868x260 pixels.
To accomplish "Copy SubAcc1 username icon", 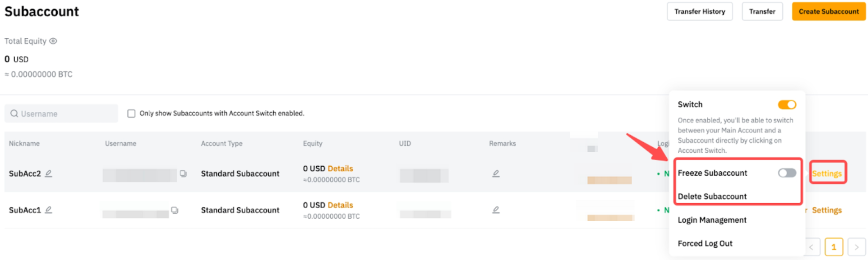I will click(175, 210).
